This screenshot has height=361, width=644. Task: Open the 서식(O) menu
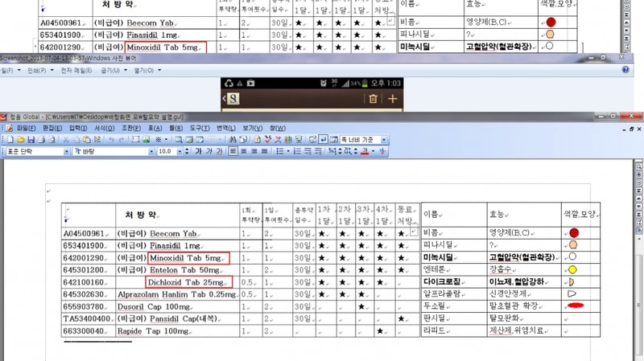(x=105, y=129)
